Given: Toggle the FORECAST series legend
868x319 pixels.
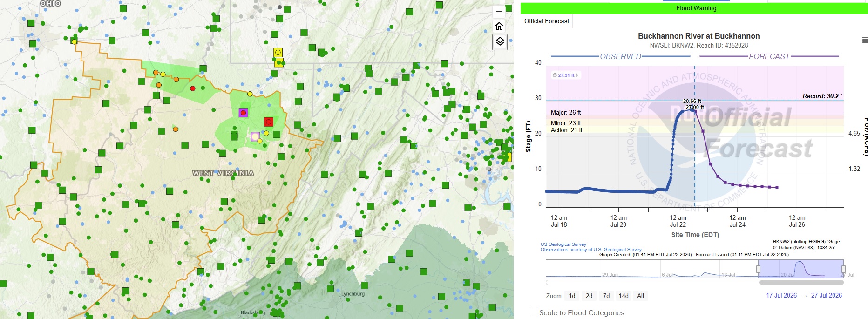Looking at the screenshot, I should [x=769, y=56].
